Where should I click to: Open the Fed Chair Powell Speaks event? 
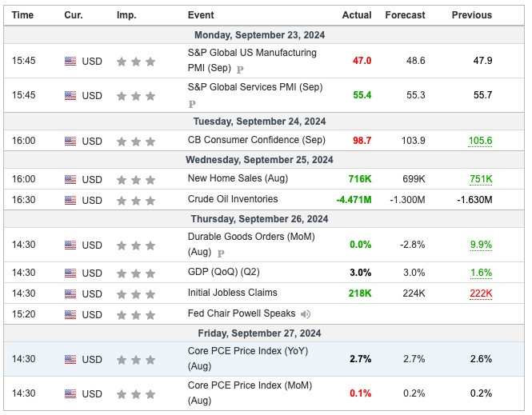click(242, 313)
